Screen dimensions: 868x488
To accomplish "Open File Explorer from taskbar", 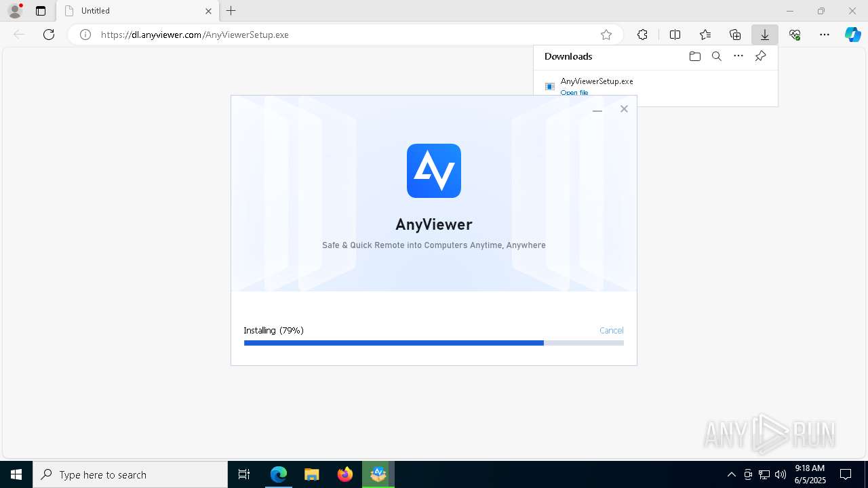I will pos(312,474).
